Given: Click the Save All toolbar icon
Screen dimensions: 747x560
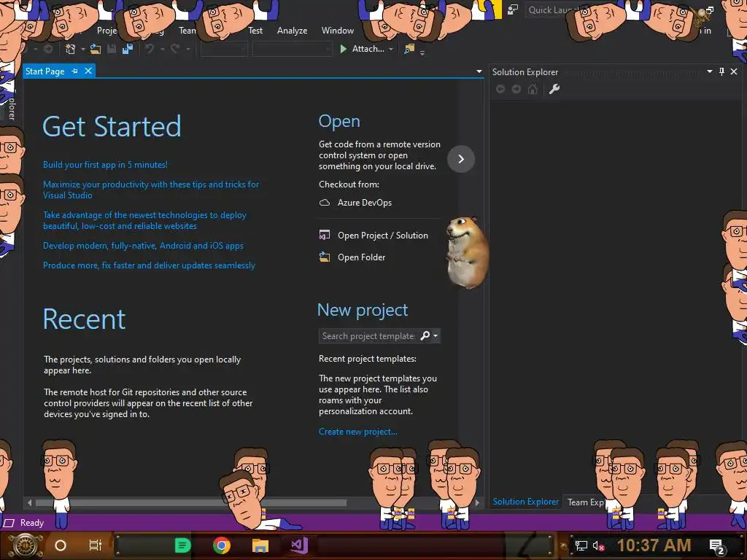Looking at the screenshot, I should tap(128, 49).
